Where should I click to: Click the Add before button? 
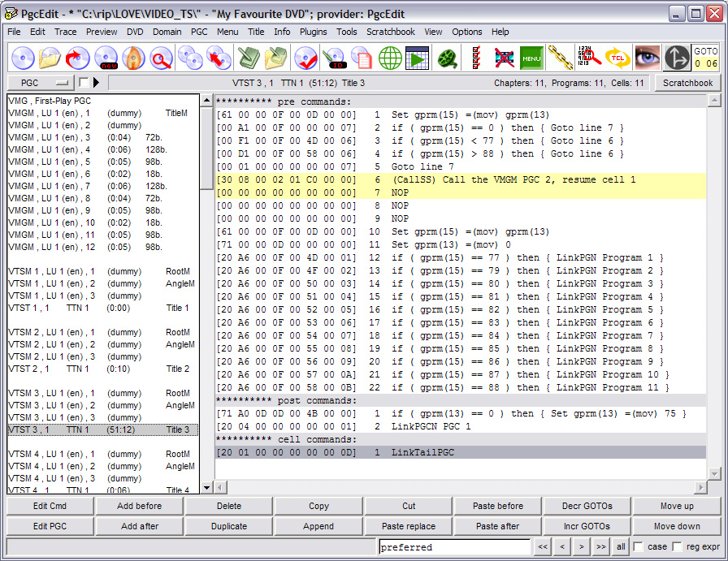point(139,506)
